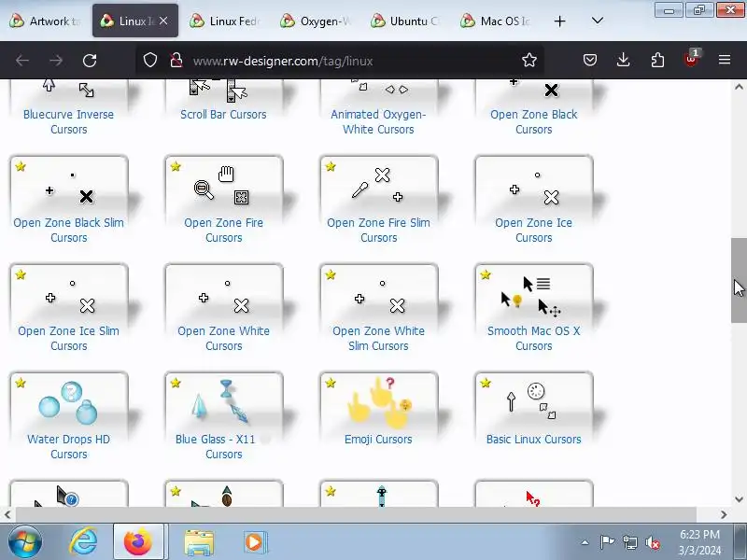
Task: Switch to the Ubuntu tab
Action: pyautogui.click(x=406, y=21)
